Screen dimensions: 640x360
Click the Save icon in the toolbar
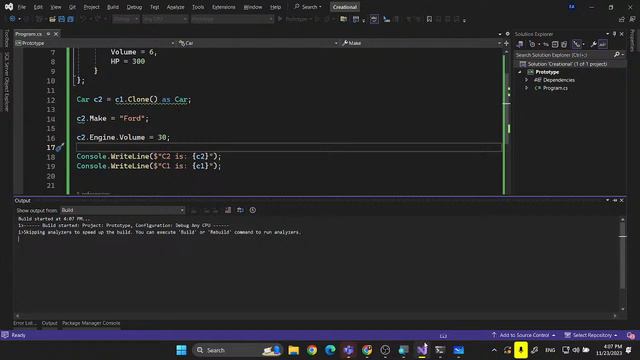click(62, 19)
